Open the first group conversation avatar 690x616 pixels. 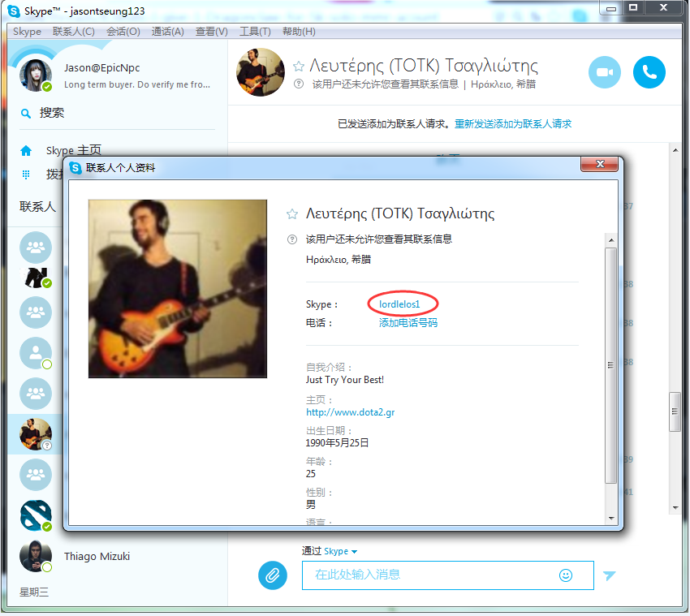click(x=36, y=248)
